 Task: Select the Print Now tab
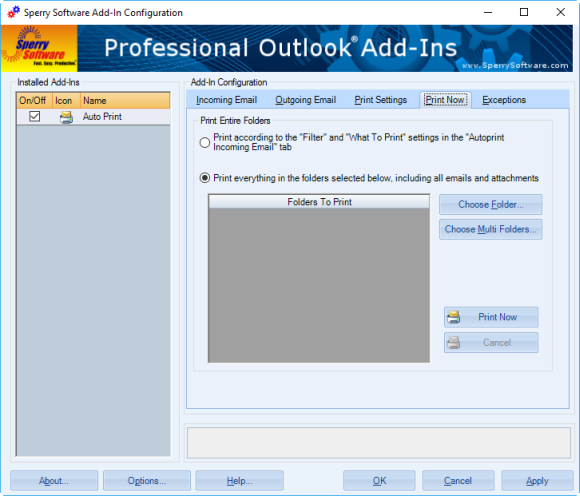[x=445, y=100]
